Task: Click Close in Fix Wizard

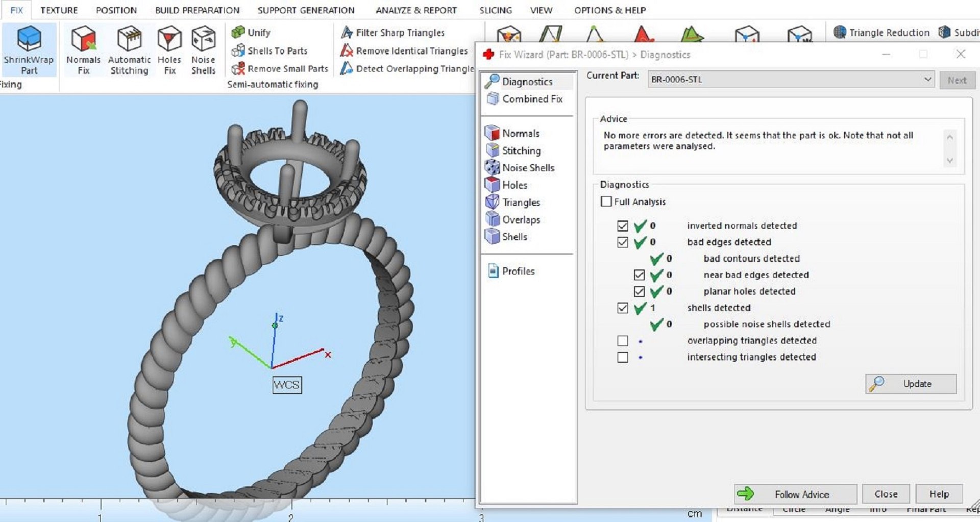Action: coord(886,494)
